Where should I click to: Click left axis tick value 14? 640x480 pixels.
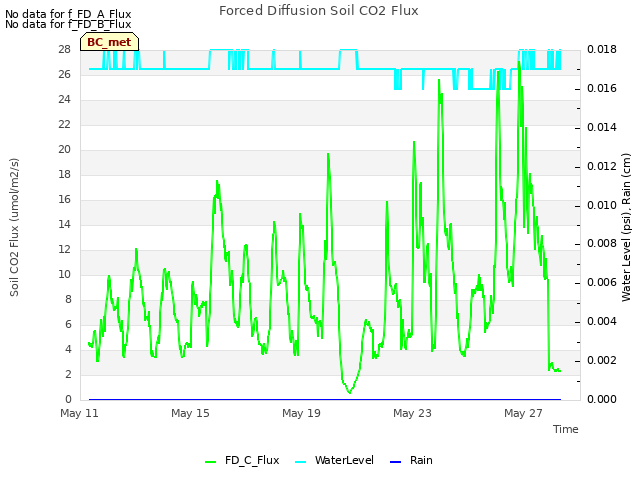click(x=64, y=224)
